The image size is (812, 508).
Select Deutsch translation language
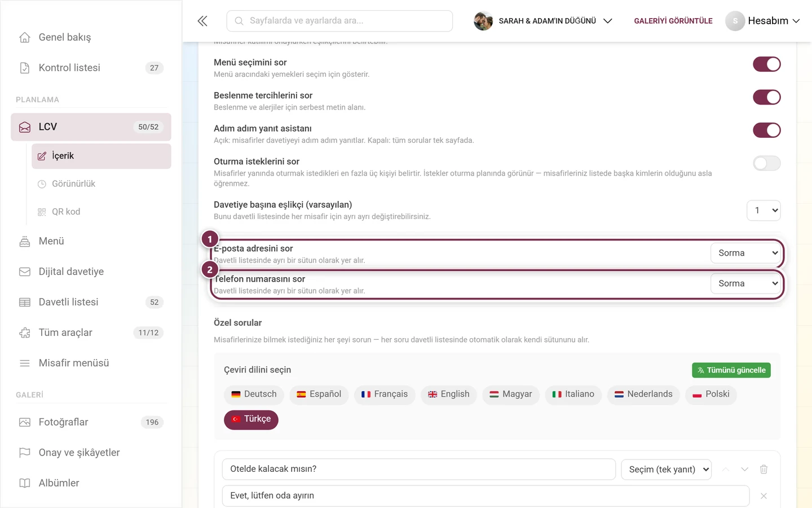click(x=254, y=394)
